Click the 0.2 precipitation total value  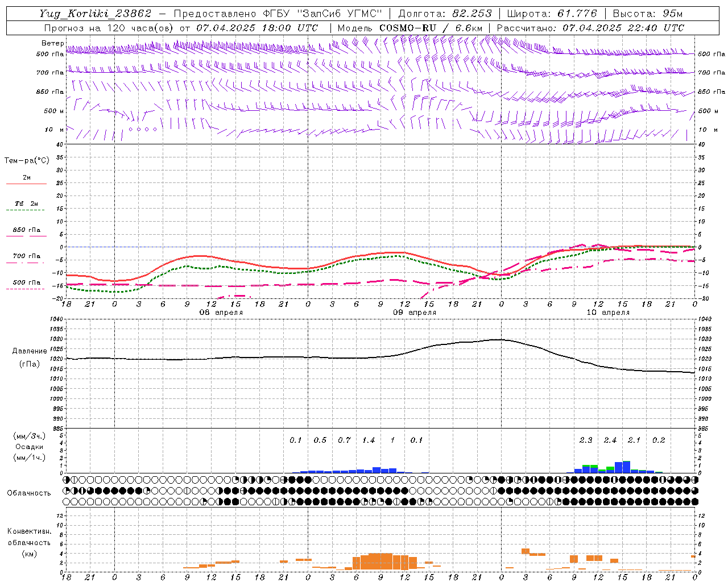tap(659, 440)
